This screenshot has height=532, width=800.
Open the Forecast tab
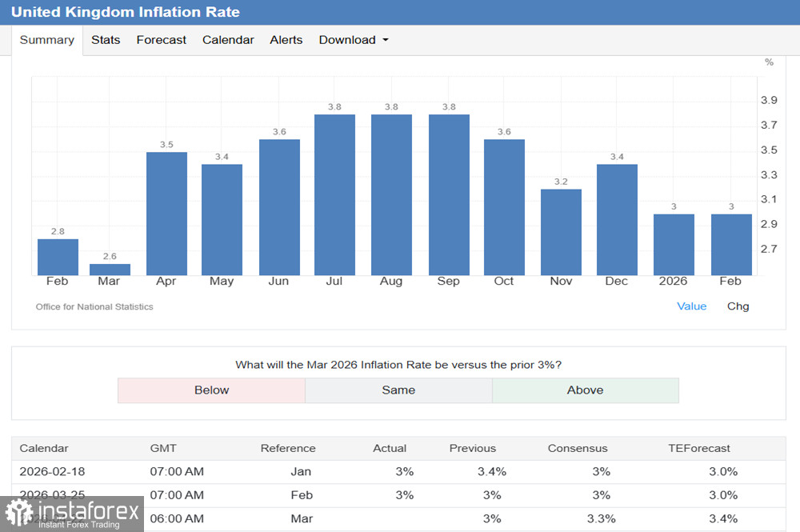click(161, 40)
